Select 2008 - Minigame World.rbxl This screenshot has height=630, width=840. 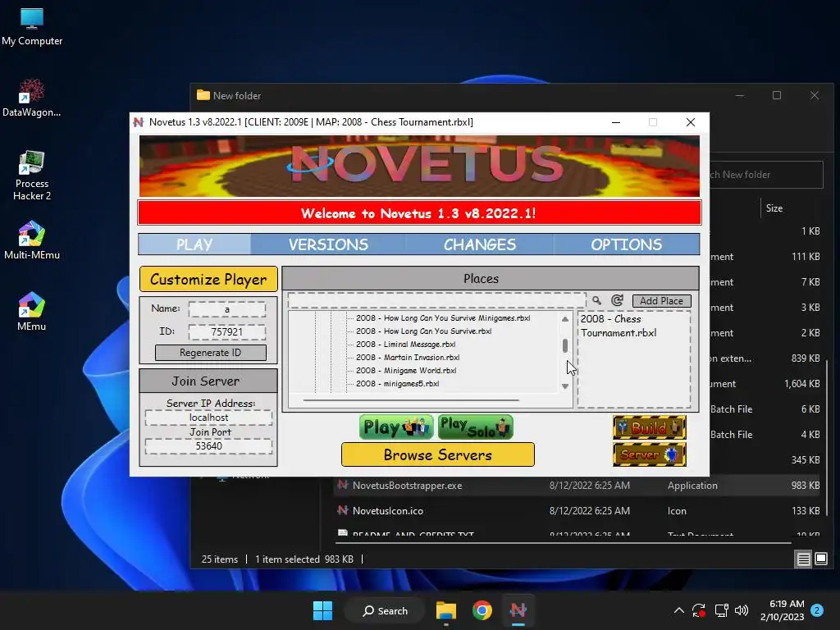tap(406, 371)
